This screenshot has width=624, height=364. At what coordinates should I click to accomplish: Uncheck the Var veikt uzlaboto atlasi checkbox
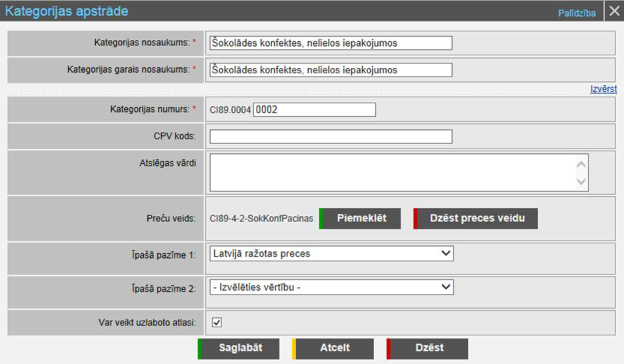(x=217, y=323)
